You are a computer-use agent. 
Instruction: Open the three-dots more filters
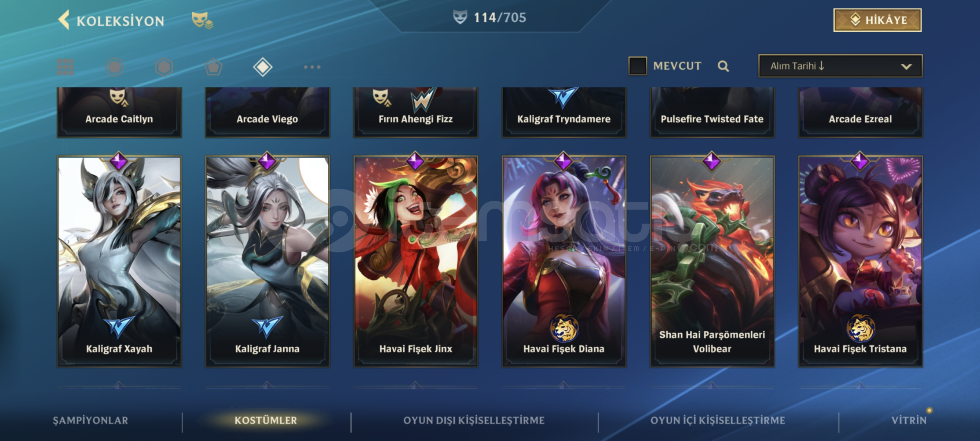[x=312, y=67]
